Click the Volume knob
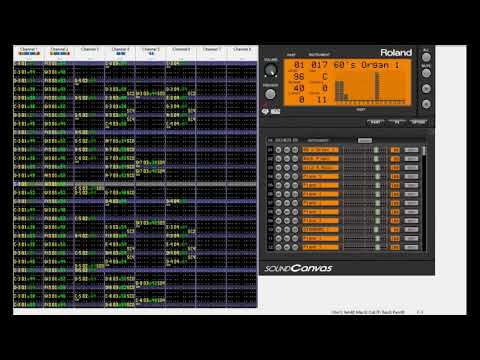Screen dimensions: 480x360 click(271, 70)
